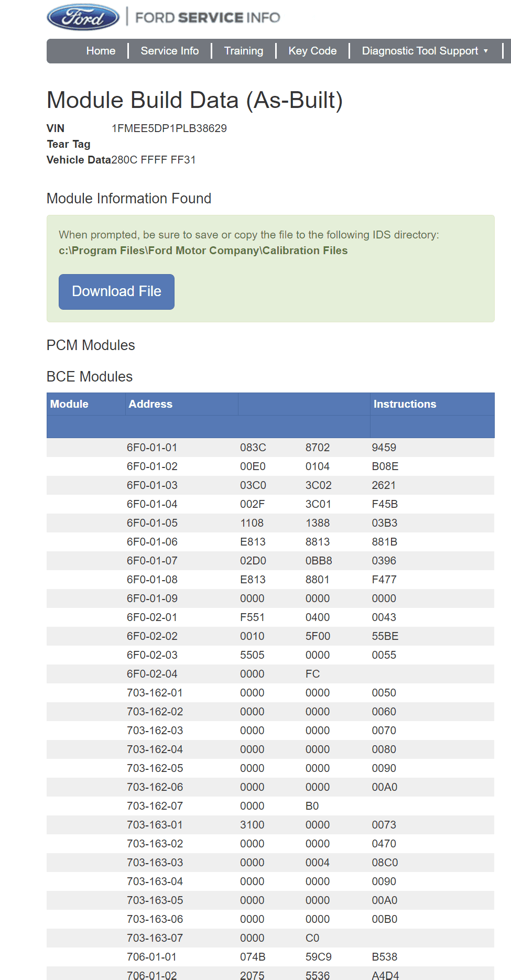Open the Training section

244,51
